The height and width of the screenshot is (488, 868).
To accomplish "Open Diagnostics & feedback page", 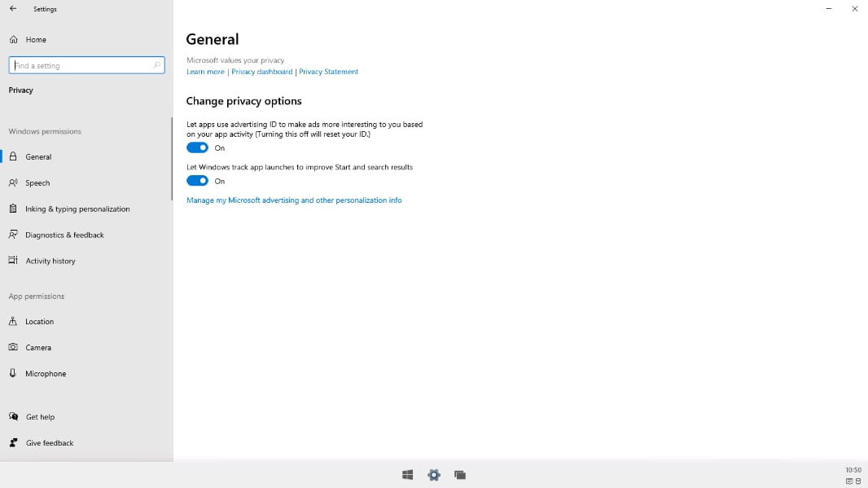I will coord(86,235).
